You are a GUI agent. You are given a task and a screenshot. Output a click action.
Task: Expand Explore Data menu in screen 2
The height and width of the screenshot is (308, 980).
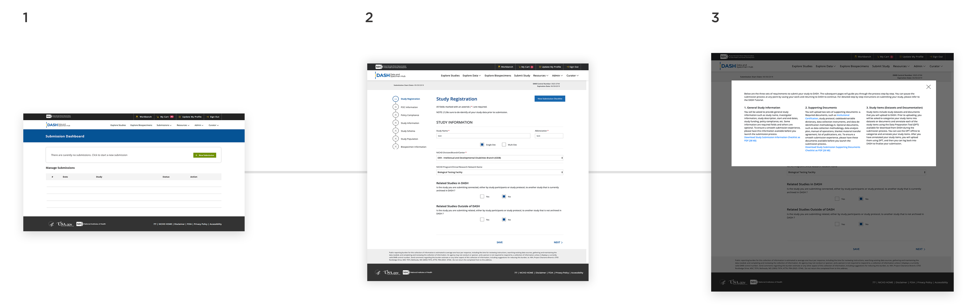pos(472,76)
